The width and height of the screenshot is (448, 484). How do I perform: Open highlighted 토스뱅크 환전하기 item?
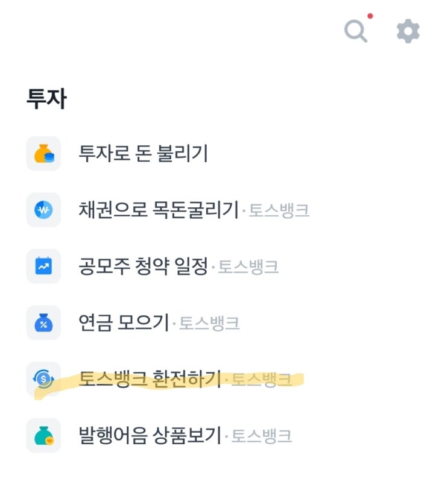tap(150, 379)
